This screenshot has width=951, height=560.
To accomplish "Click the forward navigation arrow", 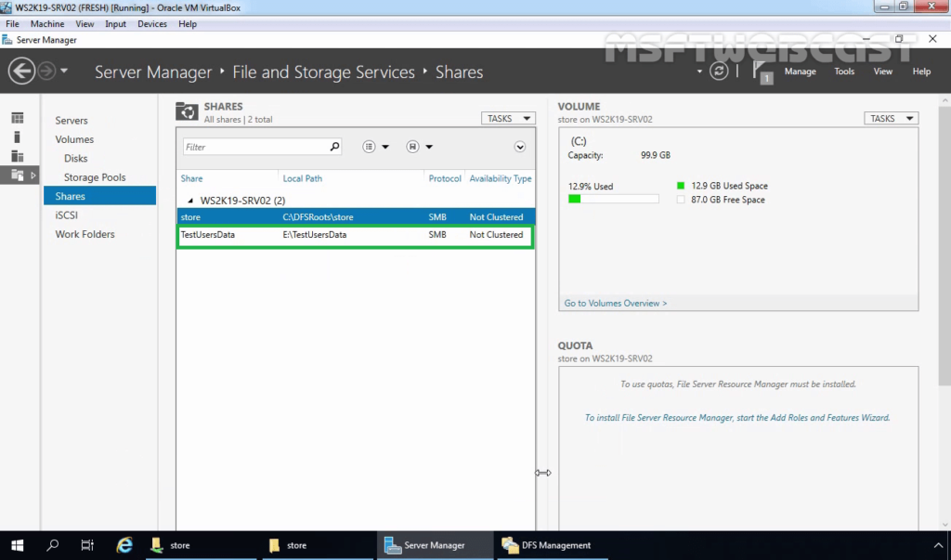I will pos(46,72).
